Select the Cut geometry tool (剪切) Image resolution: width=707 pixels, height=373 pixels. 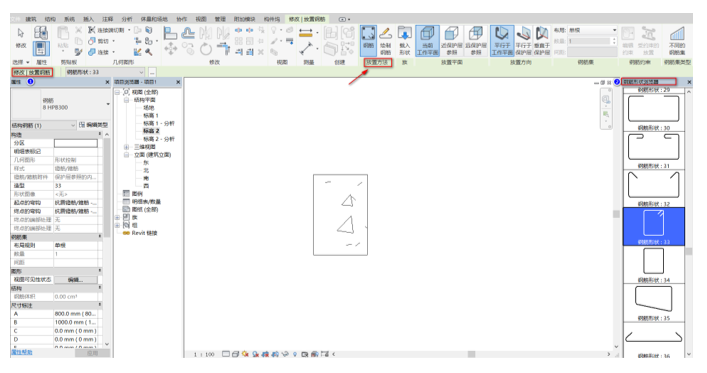tap(100, 41)
